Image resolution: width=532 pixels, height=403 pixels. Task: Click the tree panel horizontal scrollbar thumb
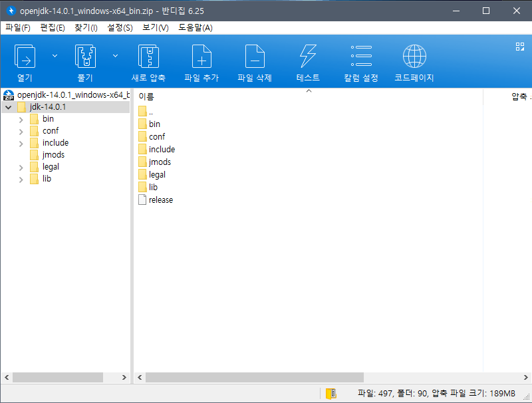click(58, 377)
